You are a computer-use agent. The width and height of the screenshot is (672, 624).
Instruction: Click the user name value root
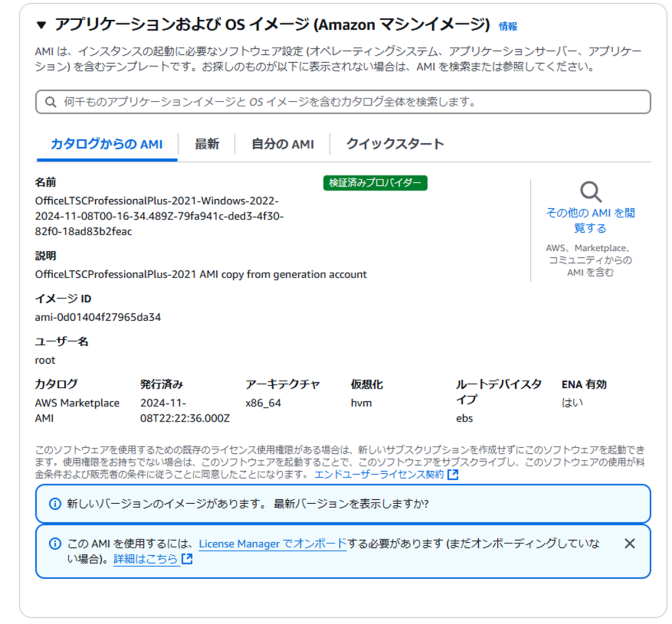tap(45, 360)
